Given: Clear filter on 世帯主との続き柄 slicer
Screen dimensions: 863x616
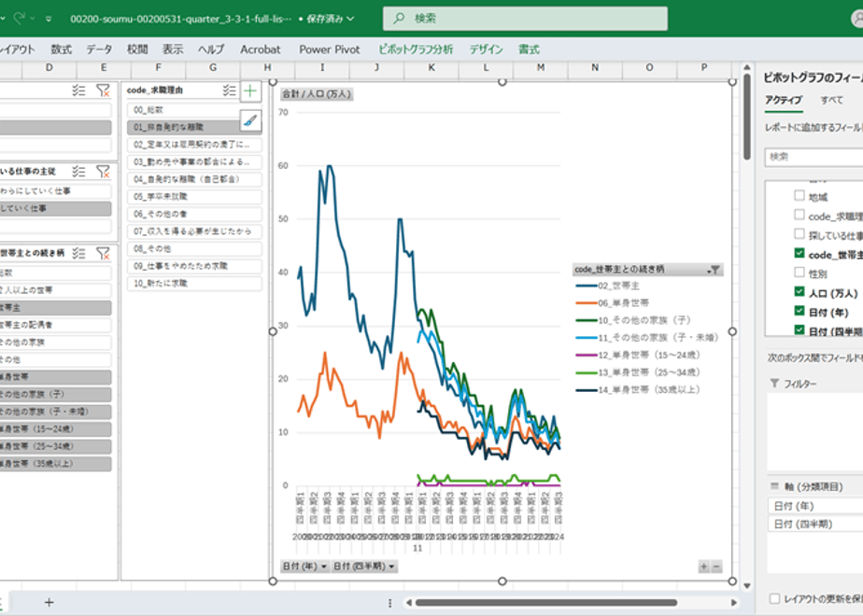Looking at the screenshot, I should 103,253.
